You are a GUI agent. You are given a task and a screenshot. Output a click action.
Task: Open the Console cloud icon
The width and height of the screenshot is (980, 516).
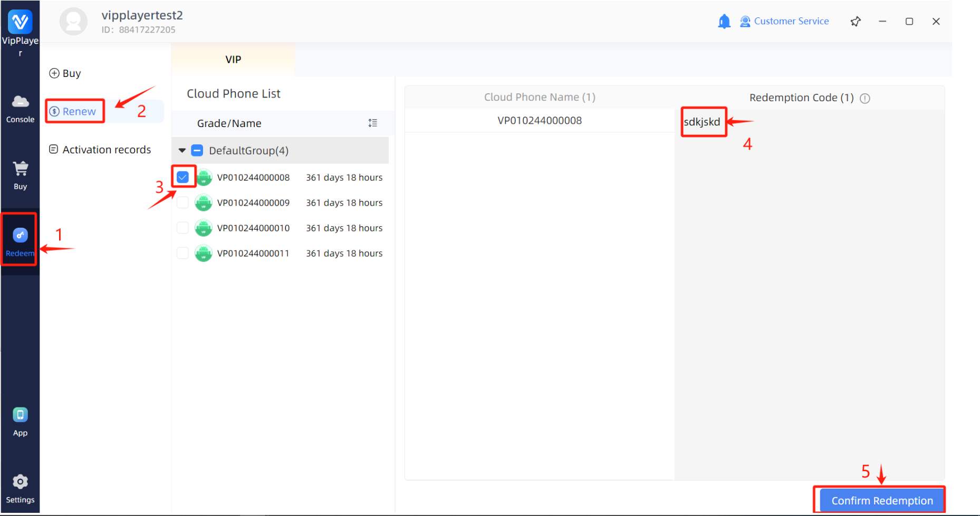(x=20, y=102)
